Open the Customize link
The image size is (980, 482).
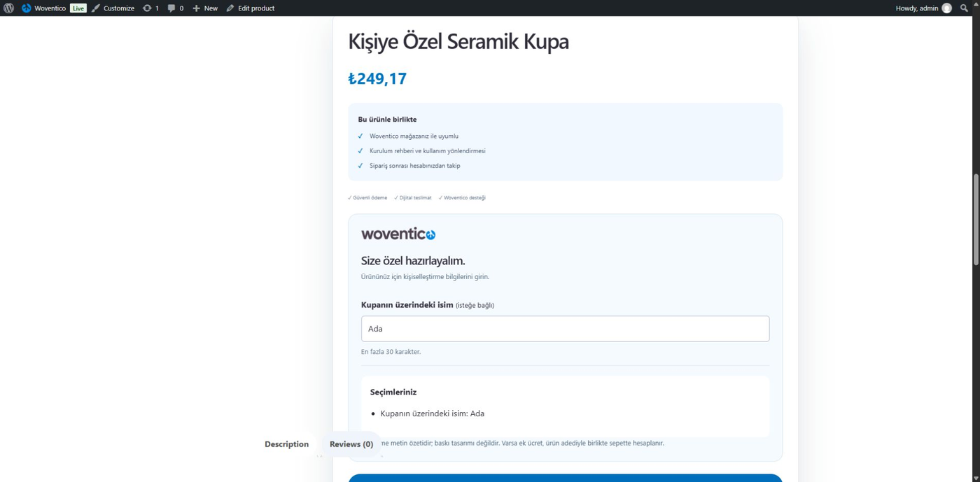click(x=113, y=8)
